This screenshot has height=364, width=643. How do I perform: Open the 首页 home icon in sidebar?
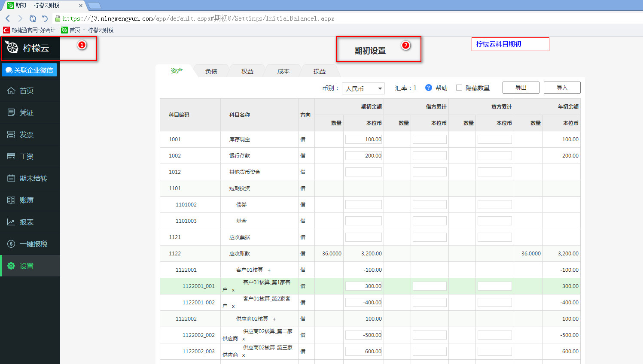[11, 91]
